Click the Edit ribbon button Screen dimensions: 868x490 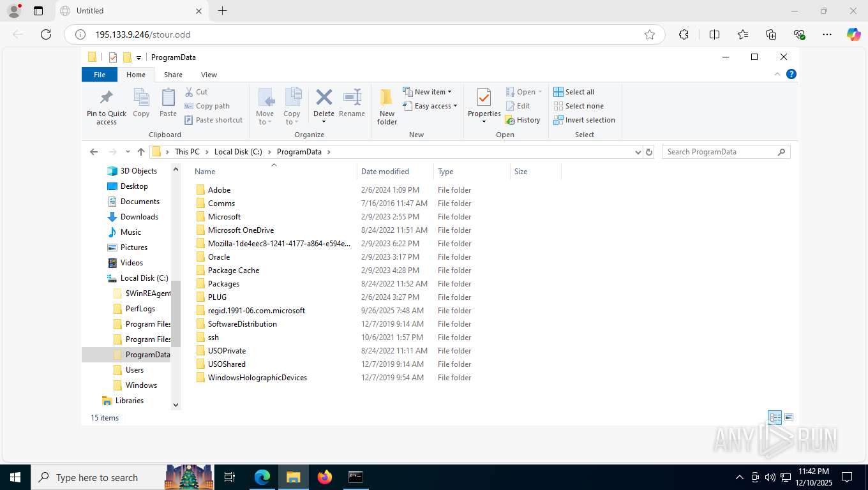pos(518,106)
